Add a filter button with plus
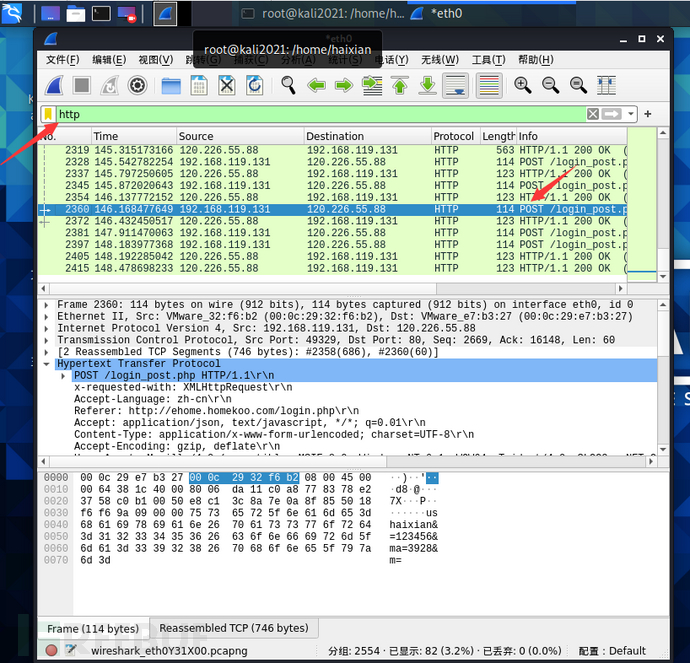Image resolution: width=690 pixels, height=663 pixels. [x=648, y=114]
